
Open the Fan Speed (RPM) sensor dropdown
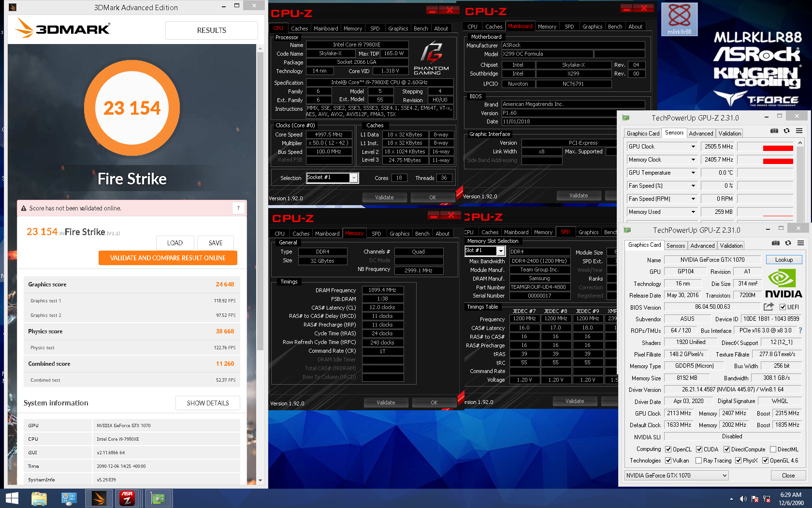tap(693, 199)
